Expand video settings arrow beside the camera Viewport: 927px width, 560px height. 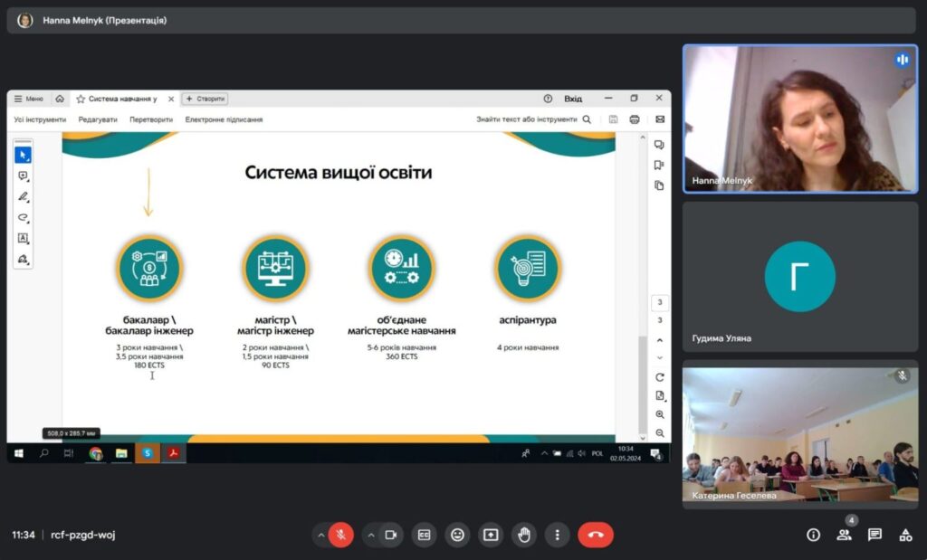[370, 535]
